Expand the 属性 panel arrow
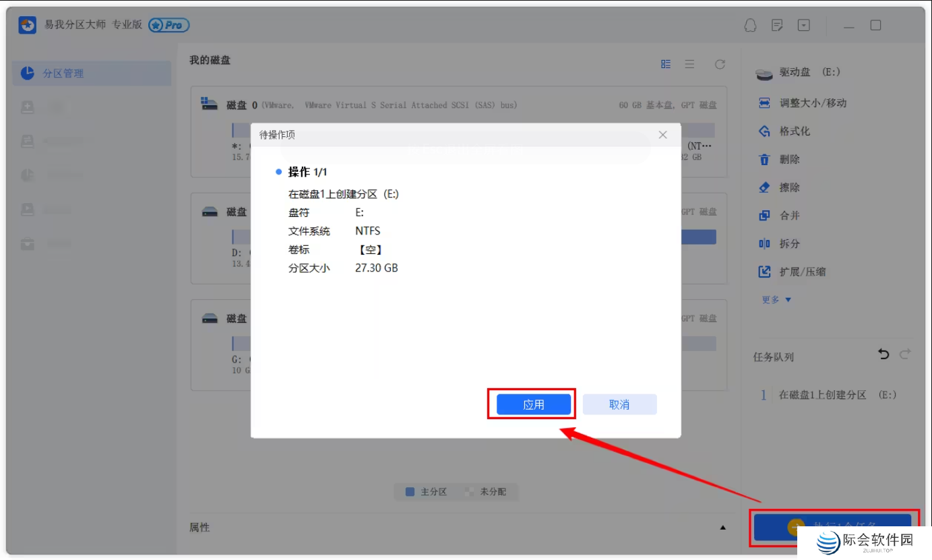Viewport: 932px width, 560px height. coord(723,528)
